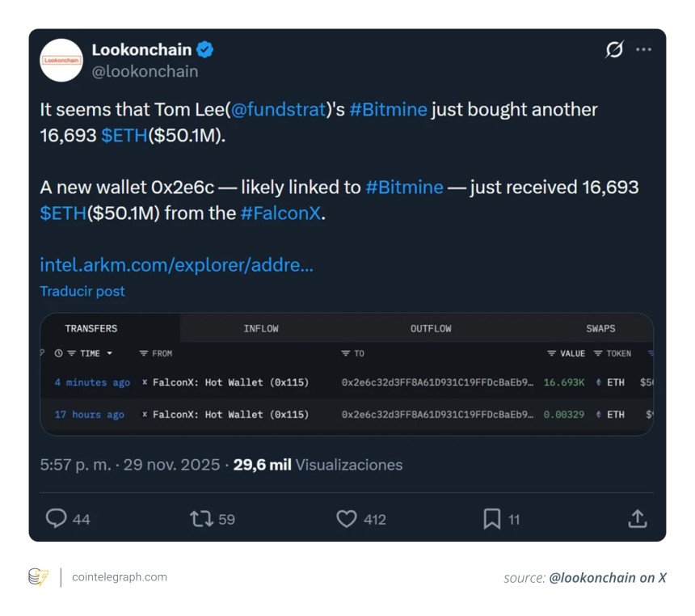The width and height of the screenshot is (695, 616).
Task: Switch to the OUTFLOW tab
Action: [x=431, y=328]
